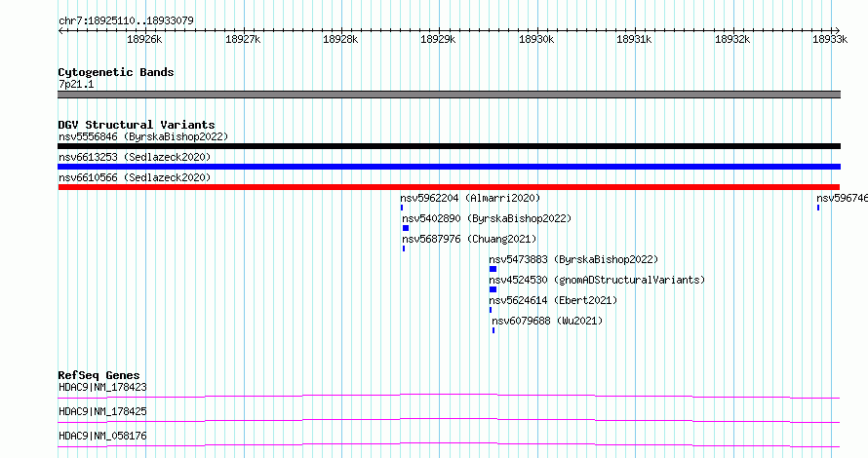The width and height of the screenshot is (868, 458).
Task: Open nsv6610566 (Sedlazeck2020) label
Action: tap(135, 177)
